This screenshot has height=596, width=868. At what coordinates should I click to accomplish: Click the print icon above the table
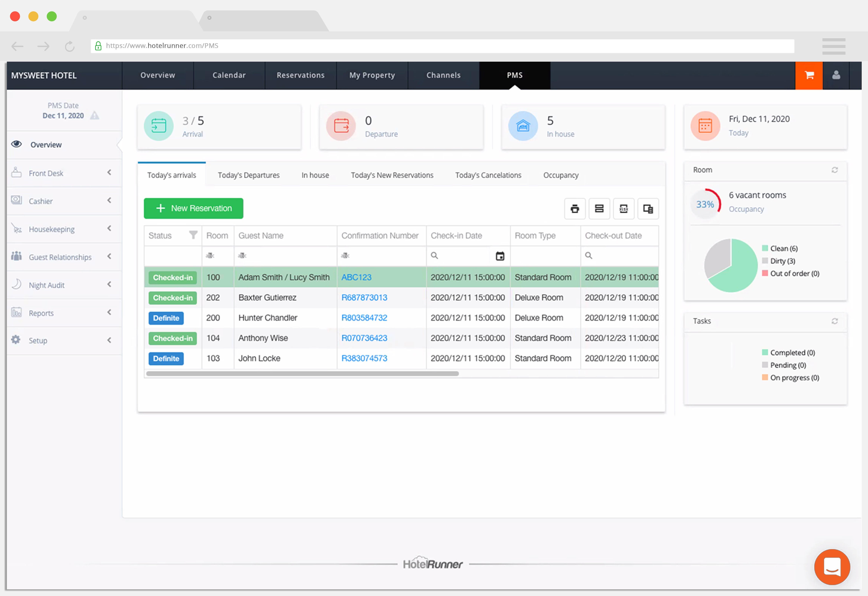575,209
